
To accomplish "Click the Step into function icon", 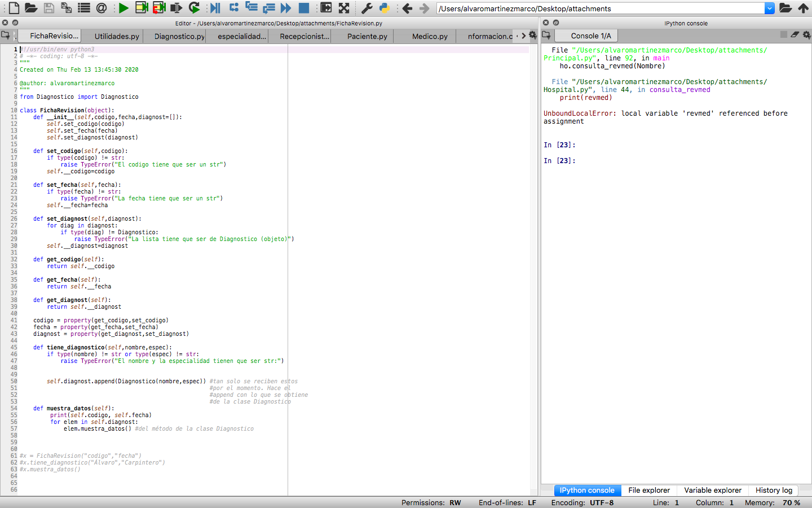I will tap(251, 8).
